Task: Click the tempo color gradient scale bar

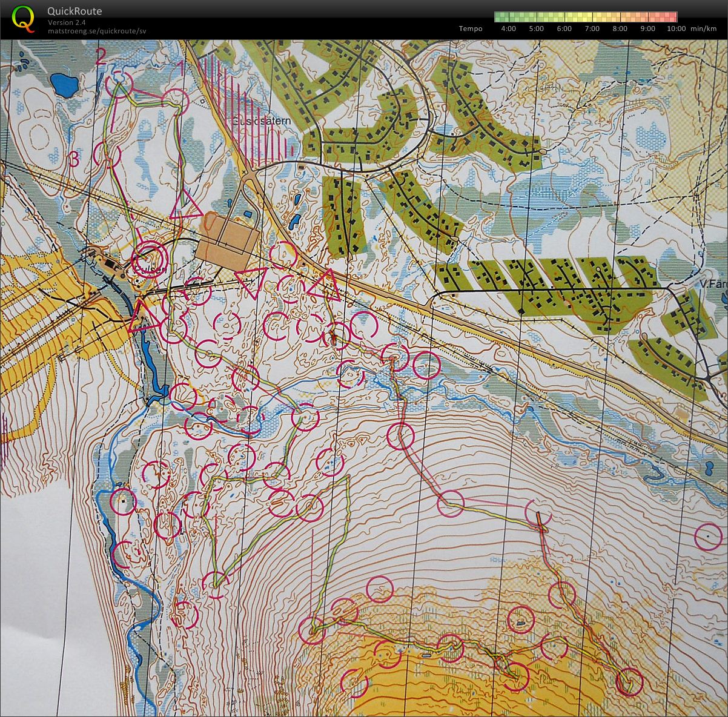Action: click(586, 17)
